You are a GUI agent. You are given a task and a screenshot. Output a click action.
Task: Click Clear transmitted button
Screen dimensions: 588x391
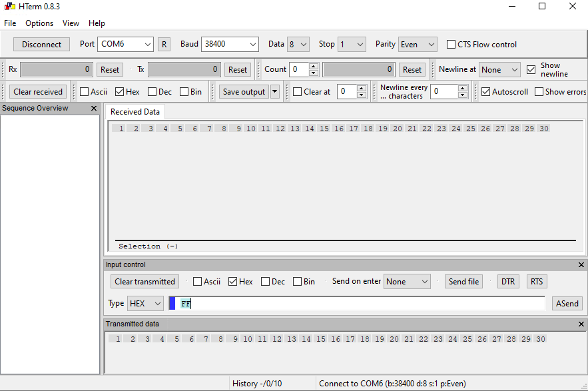tap(145, 282)
